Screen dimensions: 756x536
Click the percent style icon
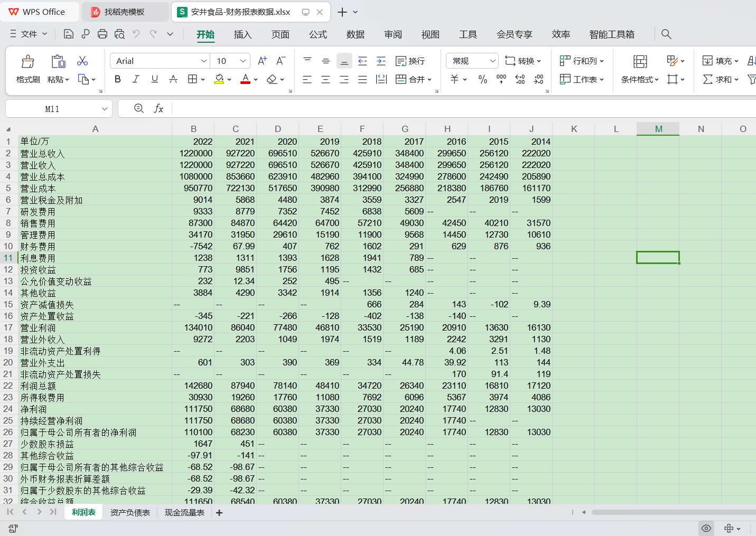click(x=483, y=79)
